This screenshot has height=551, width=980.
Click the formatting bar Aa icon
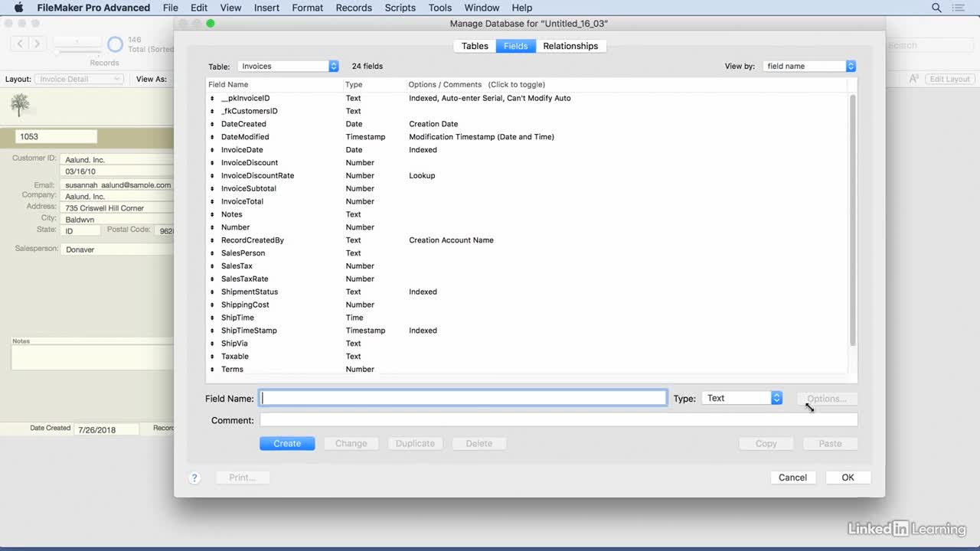[914, 79]
